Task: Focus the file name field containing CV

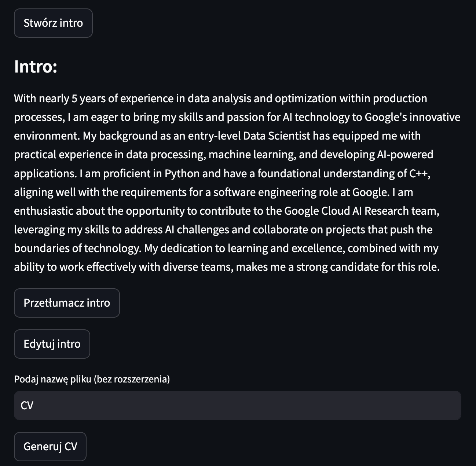Action: point(238,406)
